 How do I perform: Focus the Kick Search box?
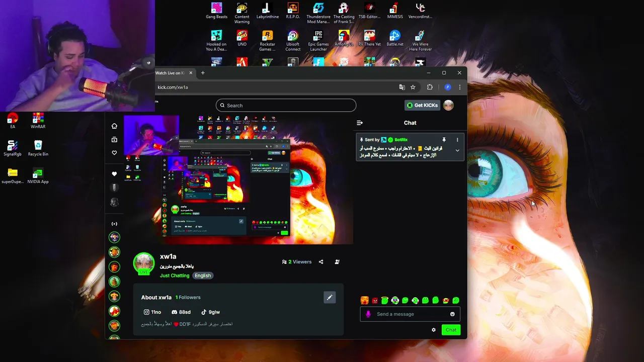[286, 106]
